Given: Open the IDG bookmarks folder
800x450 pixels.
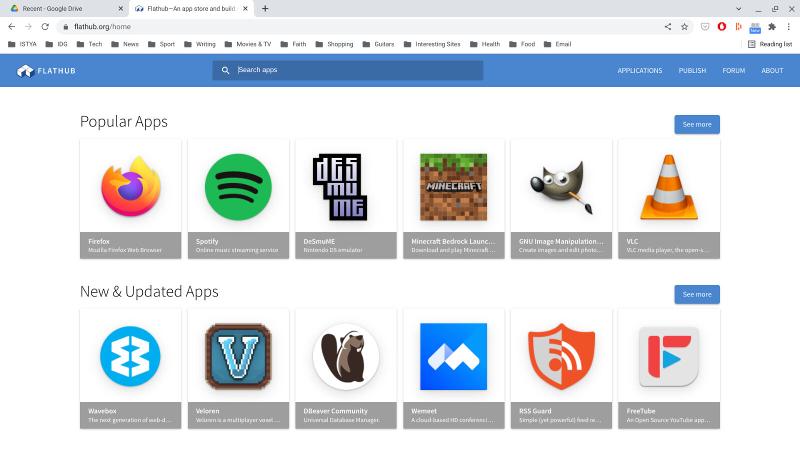Looking at the screenshot, I should point(56,44).
